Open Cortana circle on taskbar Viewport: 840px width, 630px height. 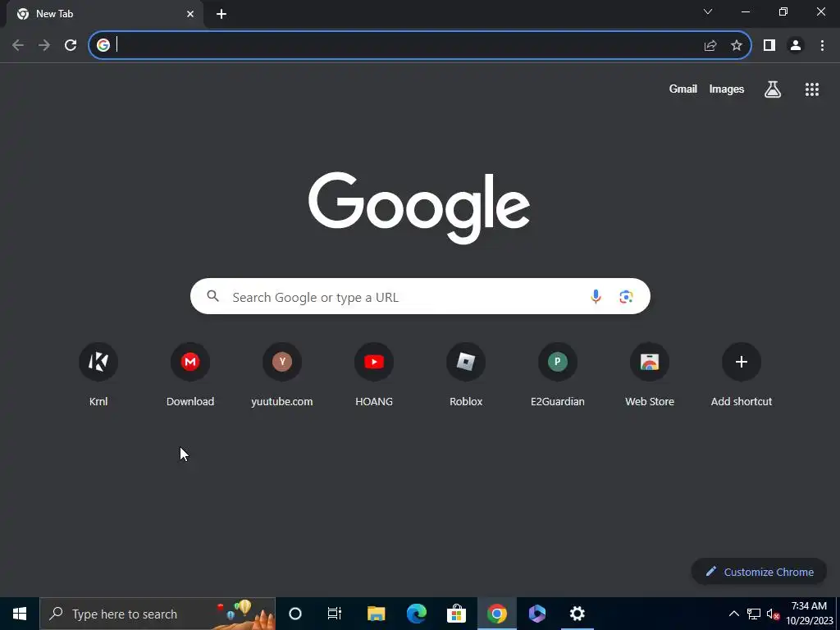pos(295,614)
